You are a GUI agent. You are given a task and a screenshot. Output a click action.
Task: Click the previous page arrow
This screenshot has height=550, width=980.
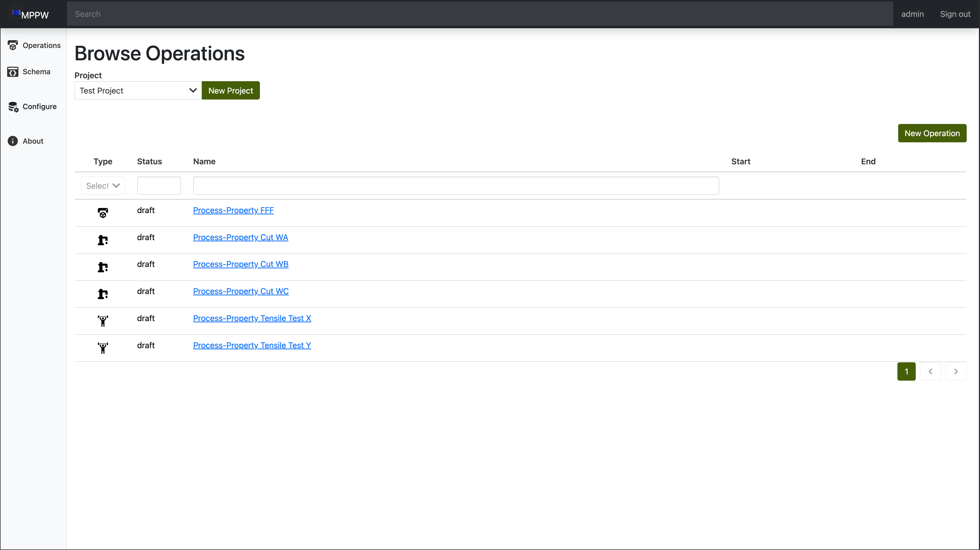coord(930,372)
